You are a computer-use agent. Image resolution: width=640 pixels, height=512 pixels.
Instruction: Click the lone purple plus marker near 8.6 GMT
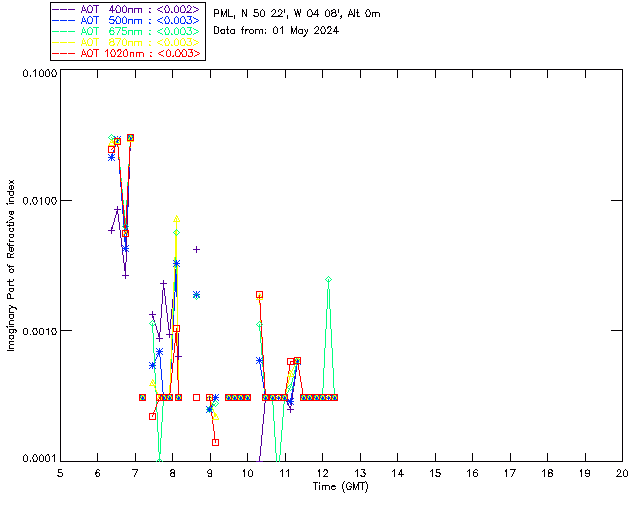[x=196, y=249]
